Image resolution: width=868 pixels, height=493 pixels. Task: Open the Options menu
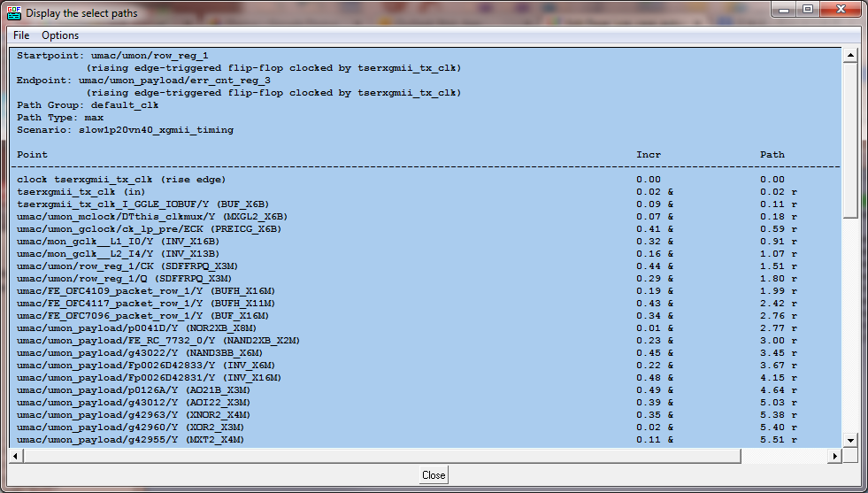point(60,35)
